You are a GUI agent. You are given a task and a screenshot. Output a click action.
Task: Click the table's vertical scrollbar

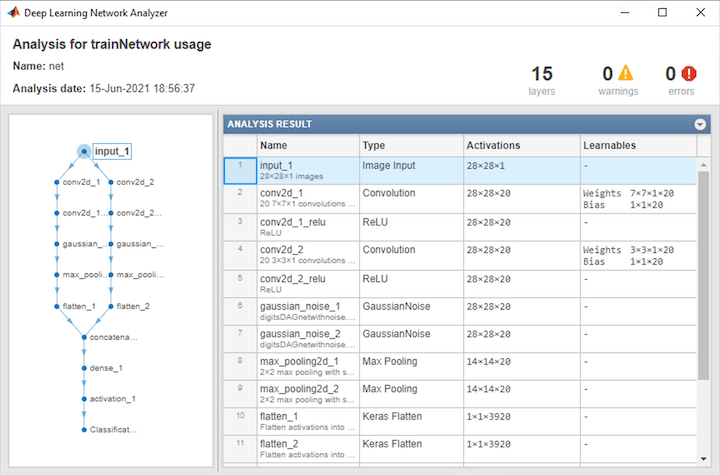pyautogui.click(x=703, y=260)
